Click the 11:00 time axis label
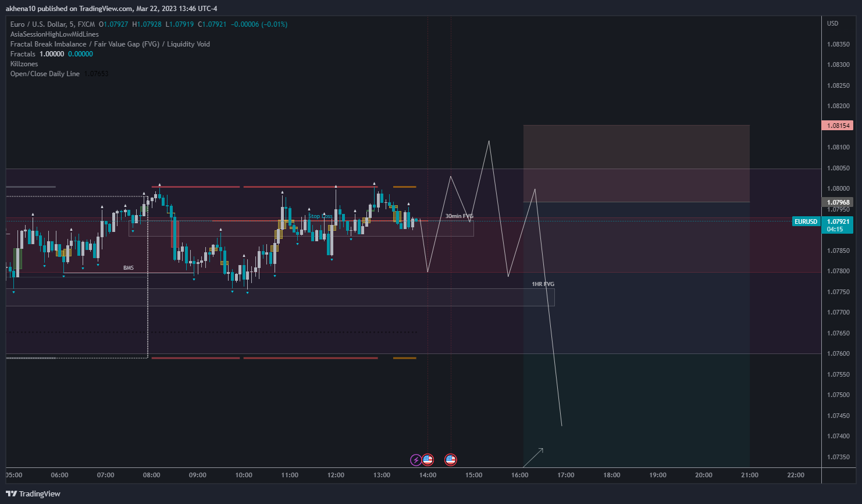Screen dimensions: 862x504 290,475
